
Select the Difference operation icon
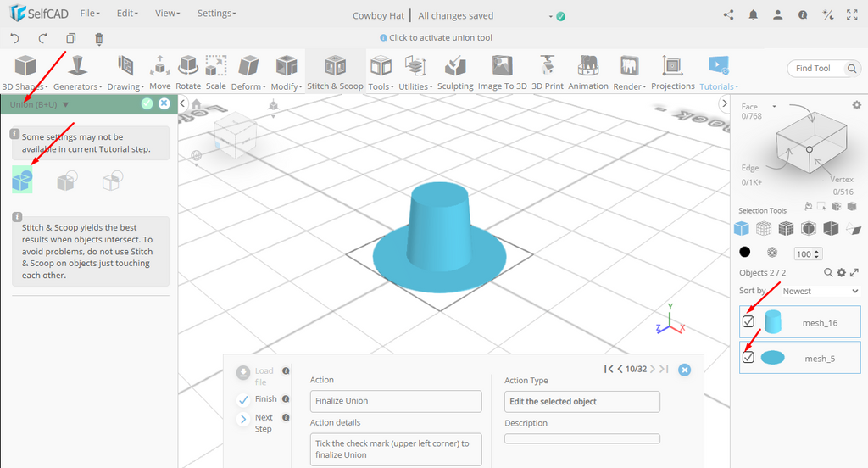coord(67,180)
